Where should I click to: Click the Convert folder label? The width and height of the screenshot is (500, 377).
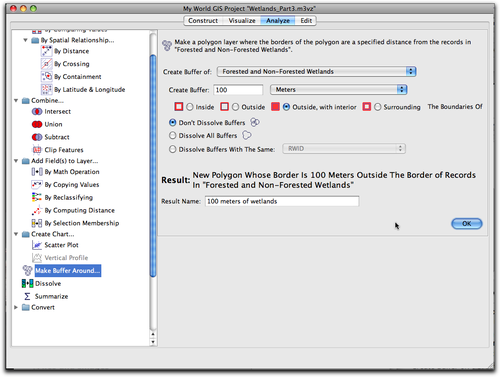(43, 307)
